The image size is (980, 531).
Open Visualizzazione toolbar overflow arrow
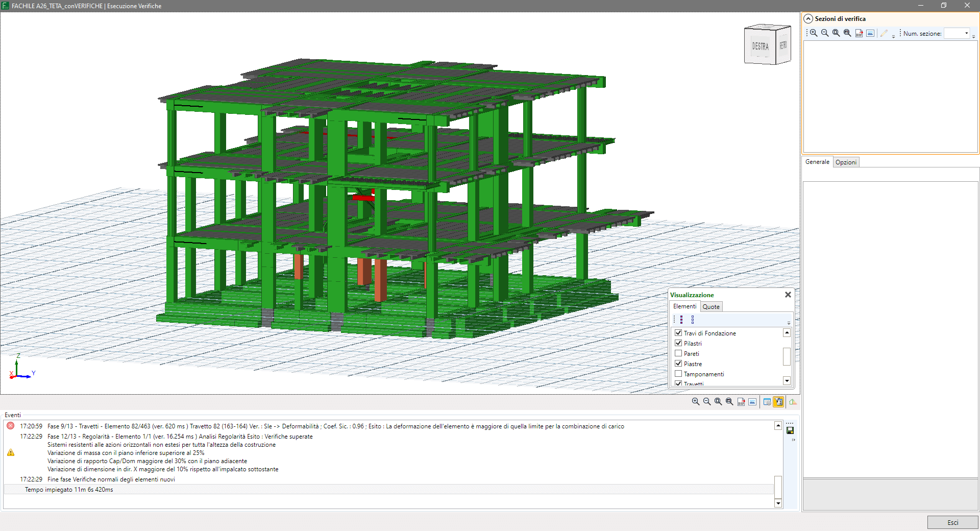(789, 322)
